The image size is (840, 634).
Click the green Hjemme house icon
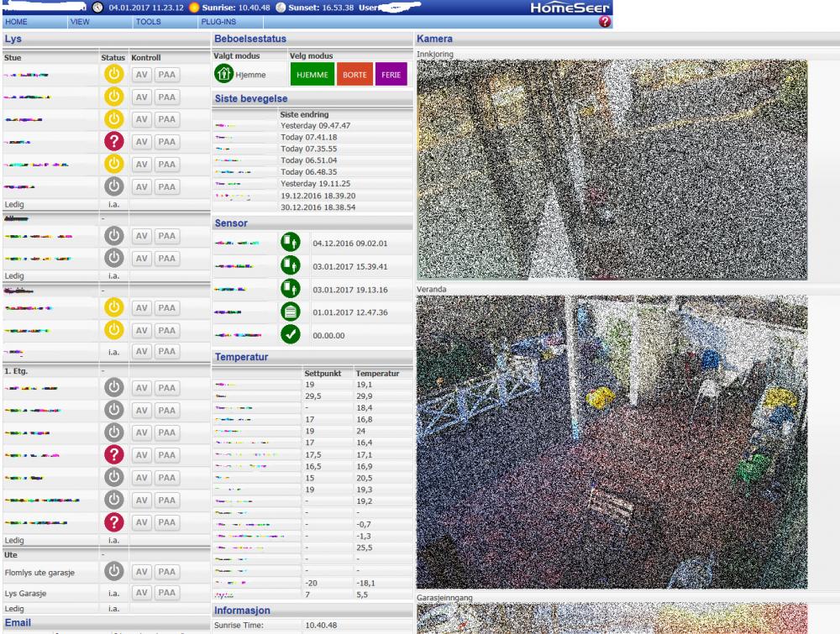[223, 75]
